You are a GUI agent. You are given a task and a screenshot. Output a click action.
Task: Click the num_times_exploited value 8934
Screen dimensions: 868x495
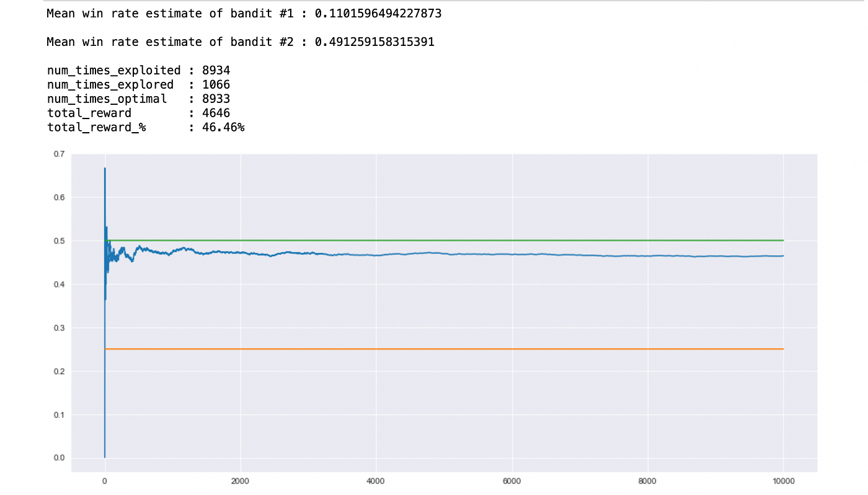(x=216, y=70)
